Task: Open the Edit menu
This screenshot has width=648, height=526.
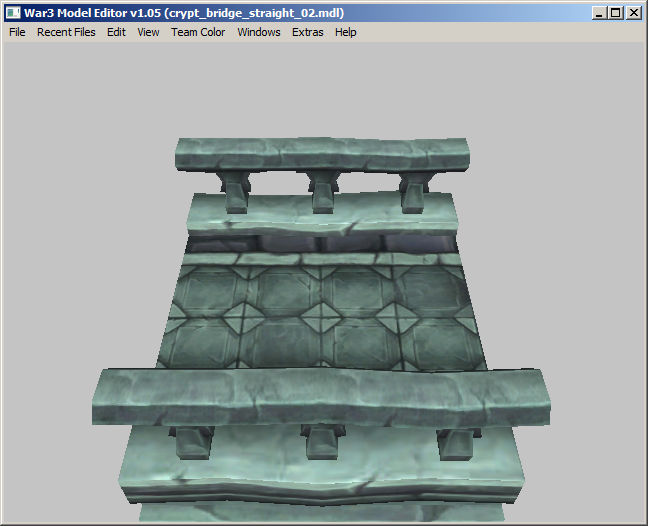Action: coord(116,32)
